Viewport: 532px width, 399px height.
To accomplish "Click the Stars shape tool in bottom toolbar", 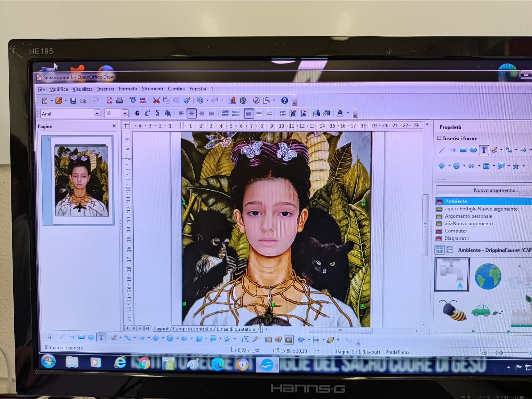I will point(227,339).
